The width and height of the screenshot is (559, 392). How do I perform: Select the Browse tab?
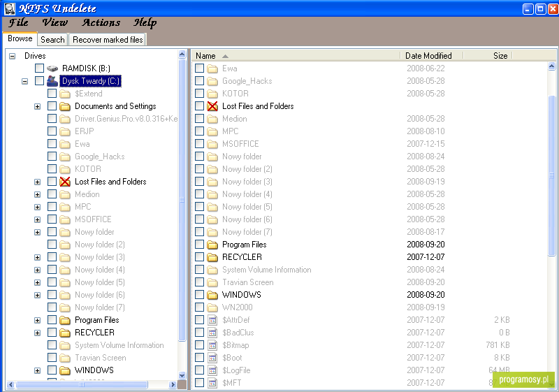pos(20,38)
